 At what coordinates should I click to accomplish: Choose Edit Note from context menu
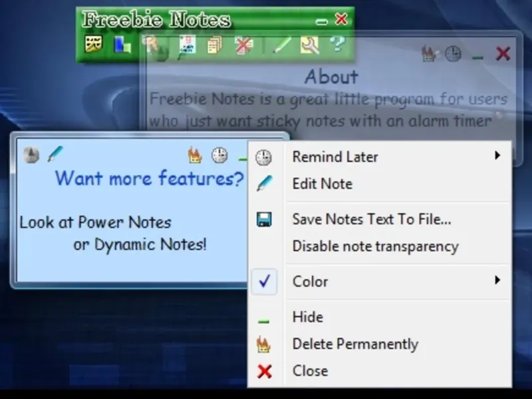[x=380, y=184]
